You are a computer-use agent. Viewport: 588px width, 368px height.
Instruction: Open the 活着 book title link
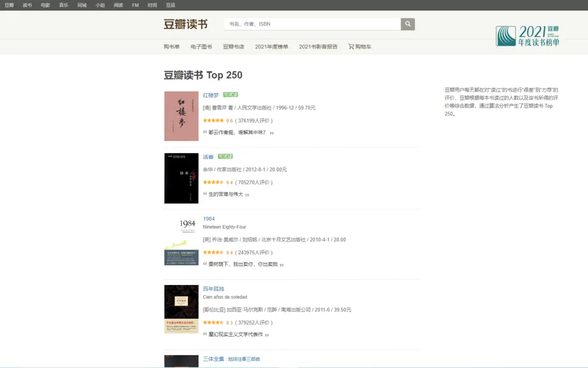[x=208, y=157]
